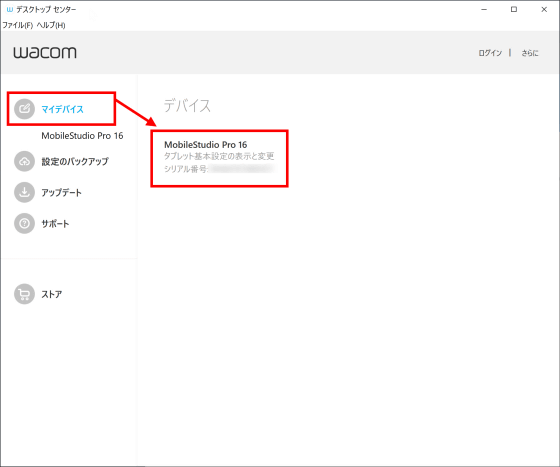
Task: Maximize the デスクトップ センター window
Action: click(x=514, y=10)
